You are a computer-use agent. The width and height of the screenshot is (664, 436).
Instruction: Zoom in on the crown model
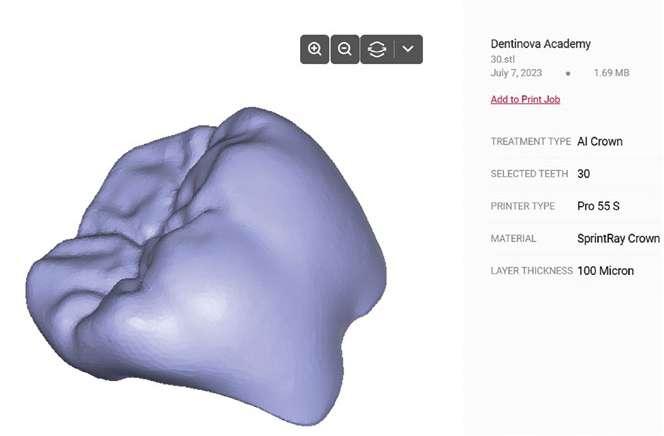click(314, 49)
